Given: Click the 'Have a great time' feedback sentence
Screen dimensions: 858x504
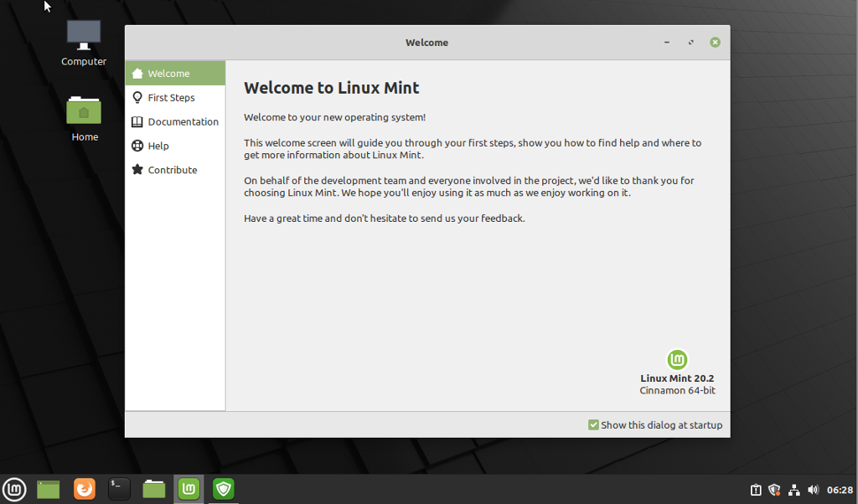Looking at the screenshot, I should tap(384, 219).
